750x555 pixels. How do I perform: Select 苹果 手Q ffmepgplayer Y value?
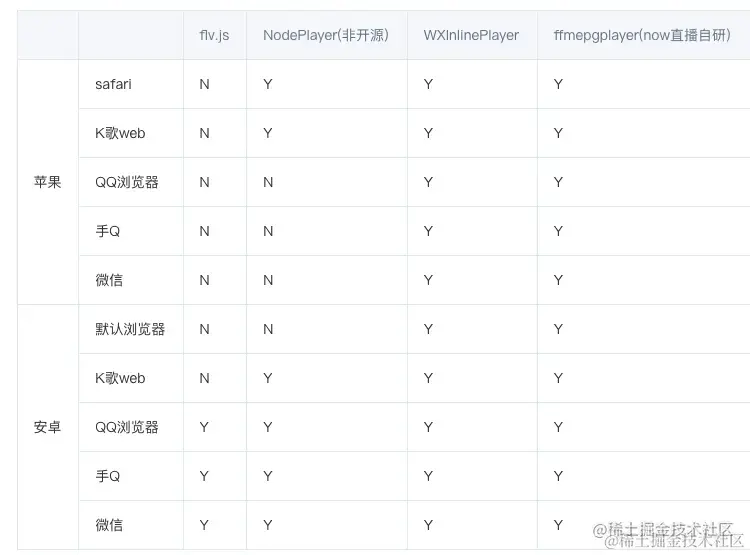pos(558,231)
